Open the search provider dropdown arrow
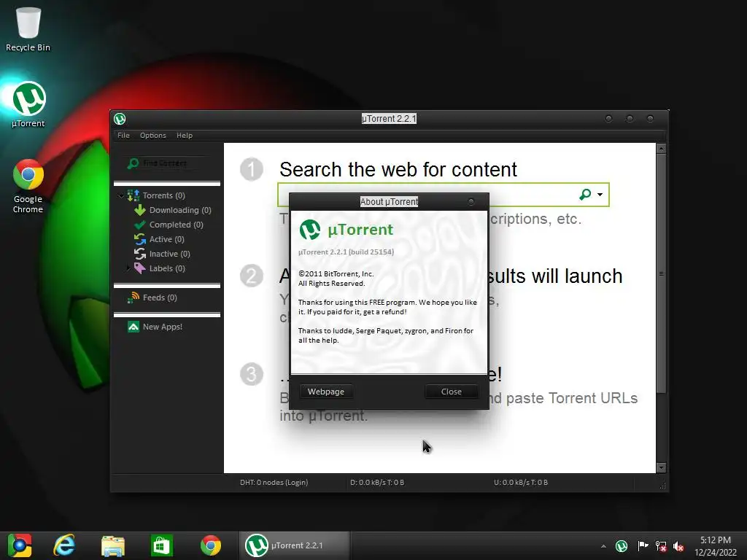The width and height of the screenshot is (747, 560). (x=600, y=194)
